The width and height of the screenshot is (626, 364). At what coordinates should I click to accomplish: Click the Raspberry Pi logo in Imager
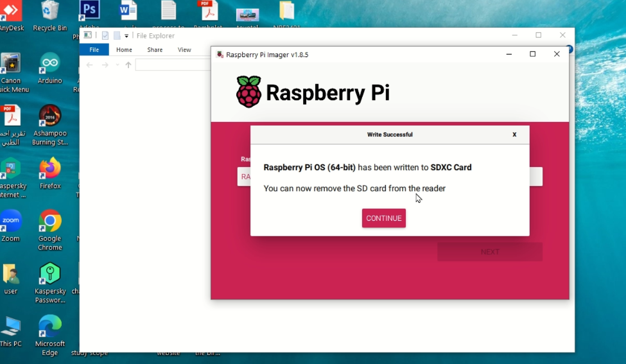coord(248,92)
